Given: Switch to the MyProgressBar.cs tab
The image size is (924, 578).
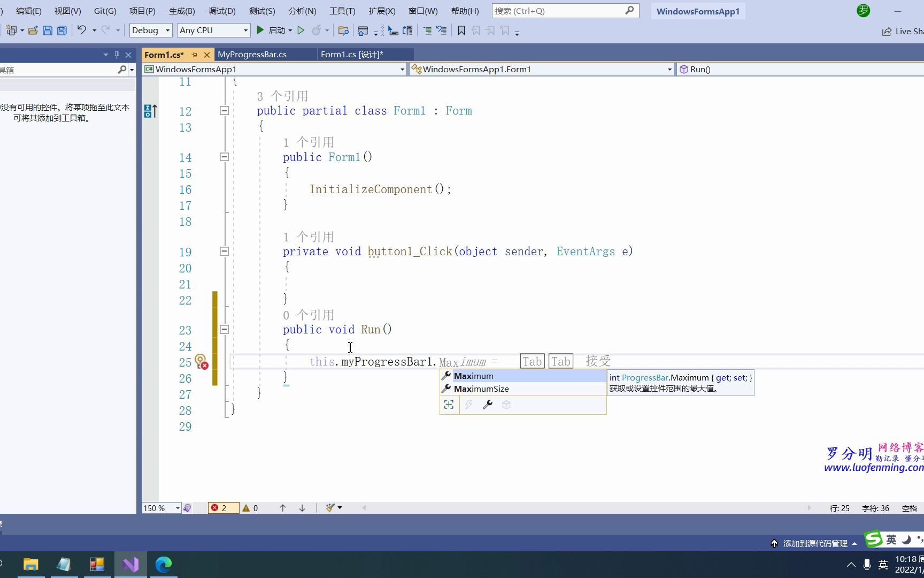Looking at the screenshot, I should (252, 54).
